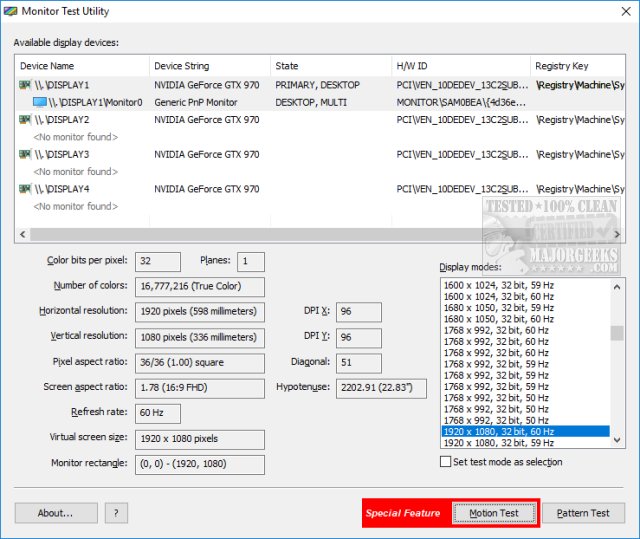Enable Set test mode as selection checkbox
The width and height of the screenshot is (640, 539).
tap(445, 461)
